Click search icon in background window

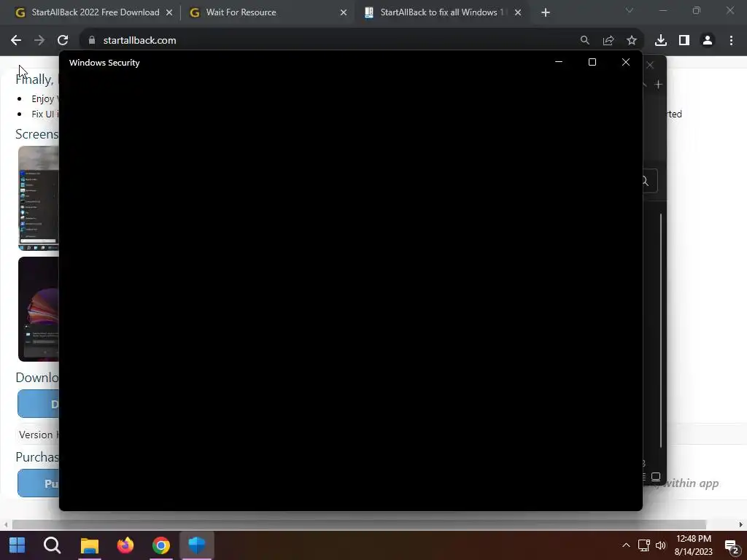(646, 181)
